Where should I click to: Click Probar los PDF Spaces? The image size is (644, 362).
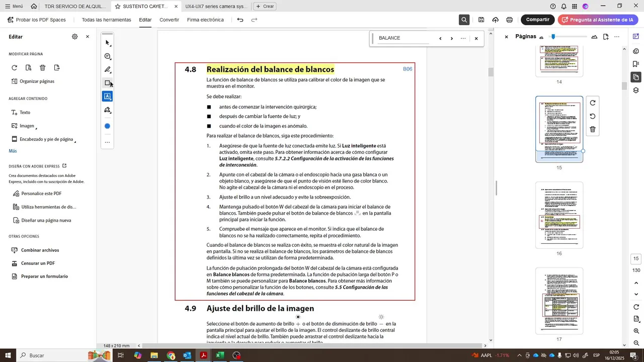click(x=36, y=20)
